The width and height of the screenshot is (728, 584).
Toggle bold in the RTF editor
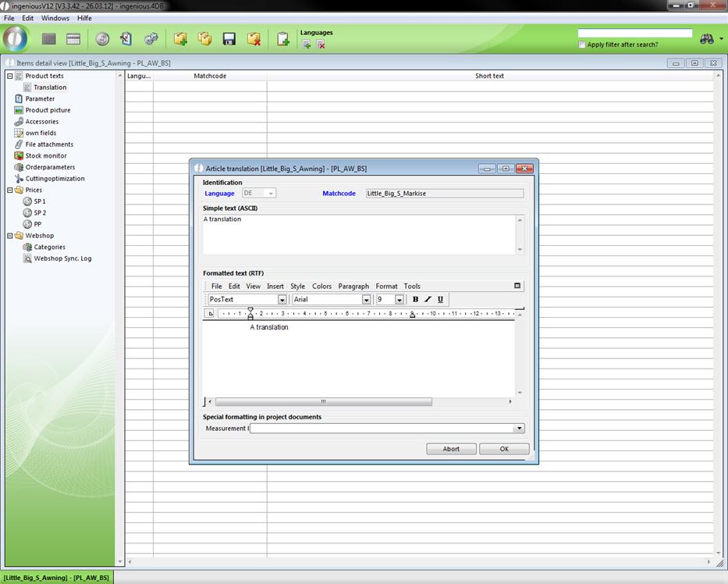[x=415, y=299]
